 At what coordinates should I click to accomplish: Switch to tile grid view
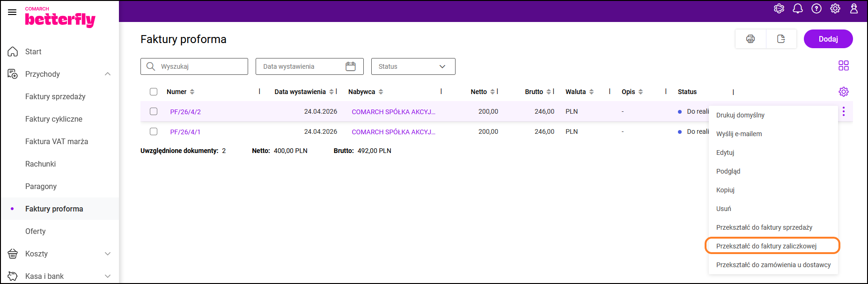tap(843, 66)
